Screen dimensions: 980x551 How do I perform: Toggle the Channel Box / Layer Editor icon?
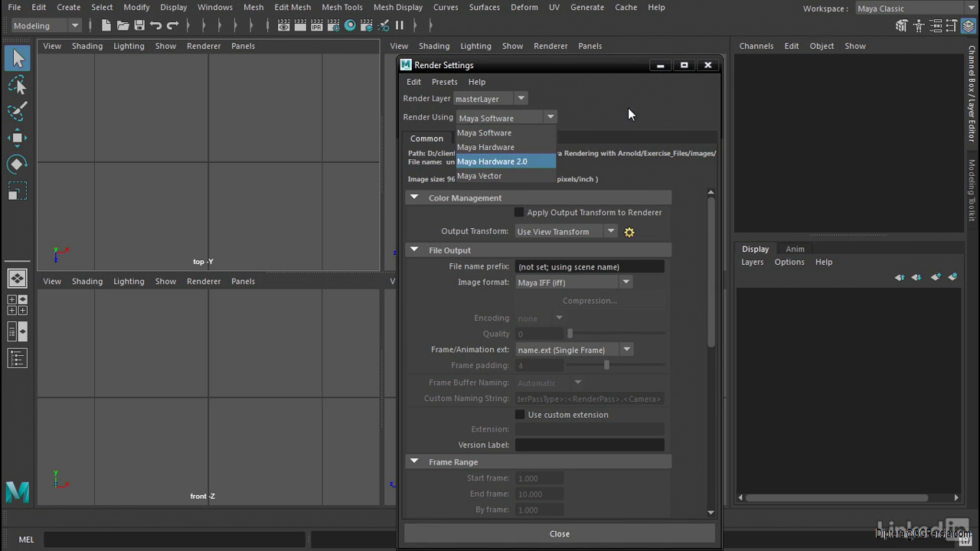(x=969, y=25)
